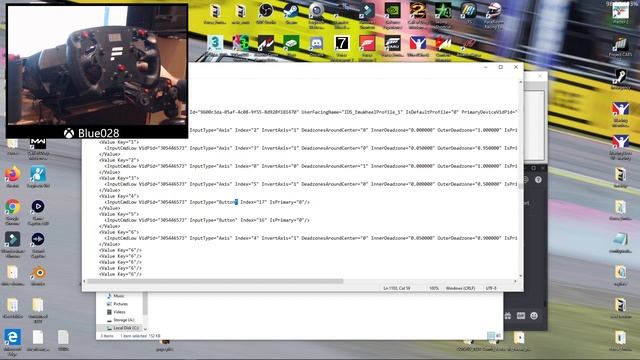Click the UTF-8 encoding status bar entry
This screenshot has width=640, height=360.
coord(491,288)
